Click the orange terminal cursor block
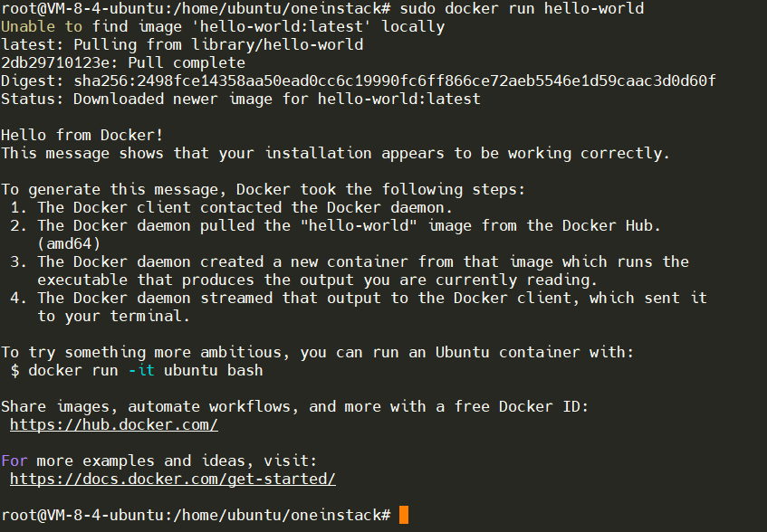The height and width of the screenshot is (532, 767). pos(404,515)
